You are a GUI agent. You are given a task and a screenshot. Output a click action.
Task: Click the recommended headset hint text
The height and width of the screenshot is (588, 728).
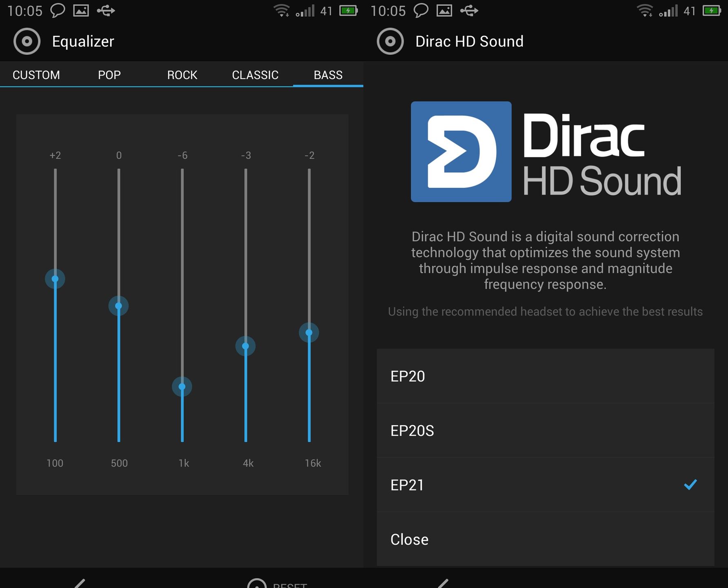coord(545,312)
